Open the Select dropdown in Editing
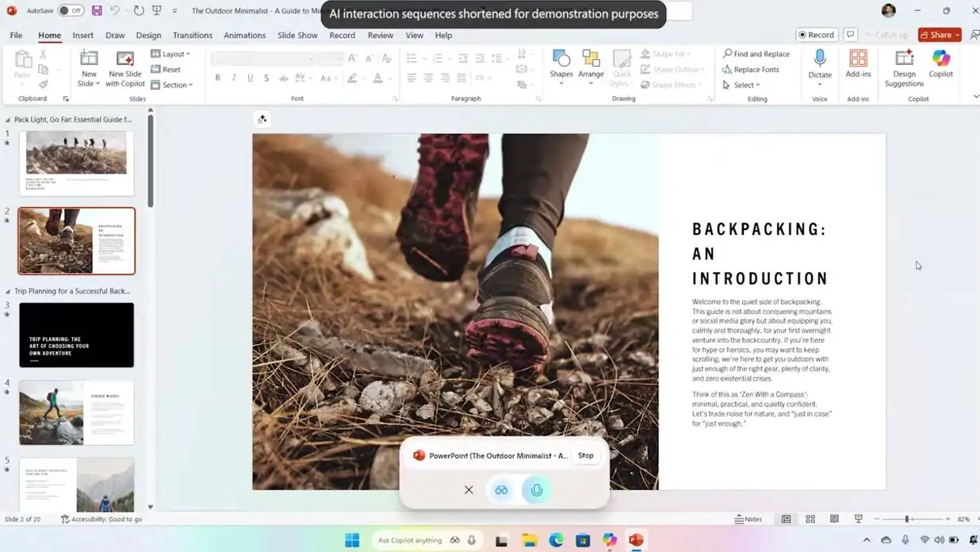This screenshot has width=980, height=552. (x=742, y=85)
